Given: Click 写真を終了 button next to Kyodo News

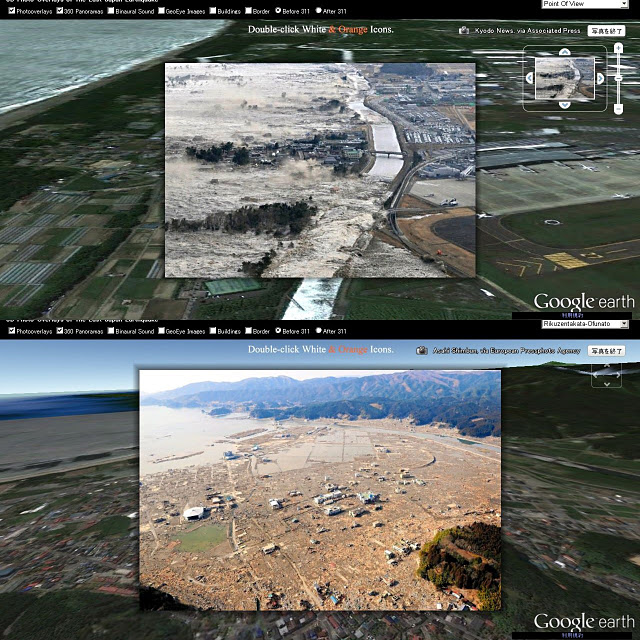Looking at the screenshot, I should point(607,31).
